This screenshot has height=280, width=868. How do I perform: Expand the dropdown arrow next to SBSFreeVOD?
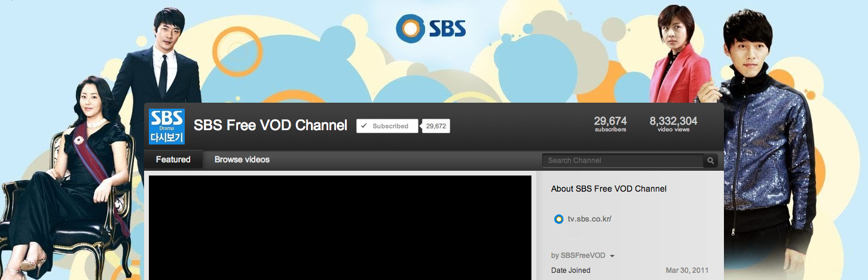point(612,256)
